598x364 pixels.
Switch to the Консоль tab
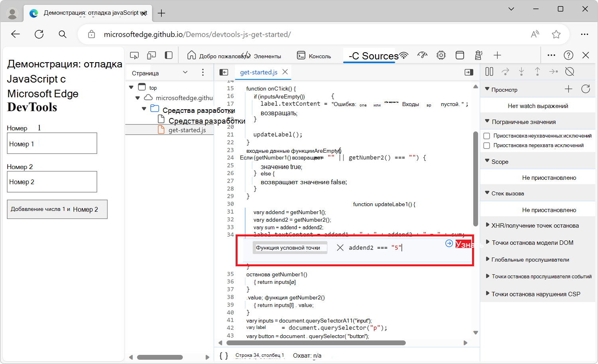coord(314,56)
